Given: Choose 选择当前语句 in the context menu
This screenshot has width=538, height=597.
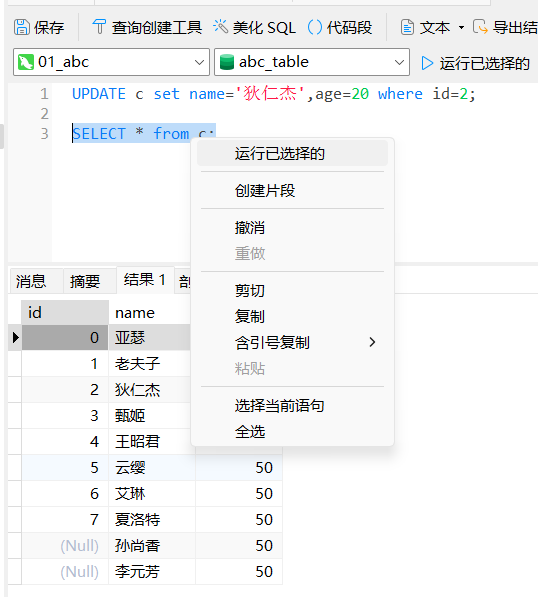Looking at the screenshot, I should [292, 406].
